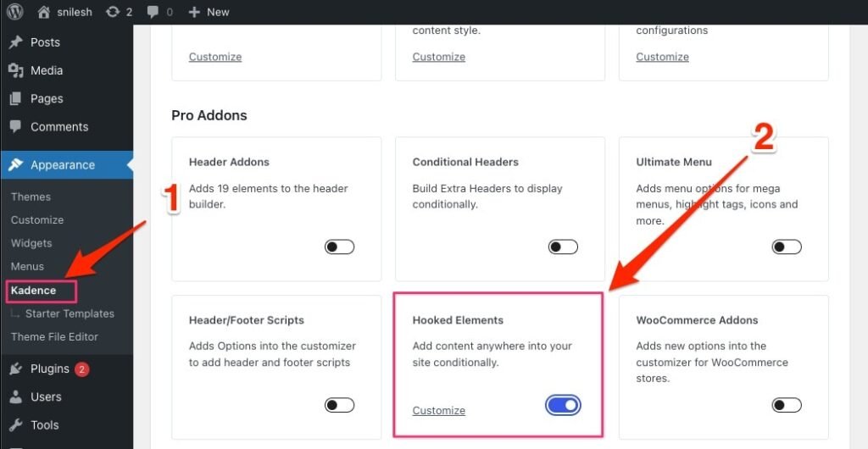Open Posts via the pin icon
Viewport: 868px width, 449px height.
(15, 42)
